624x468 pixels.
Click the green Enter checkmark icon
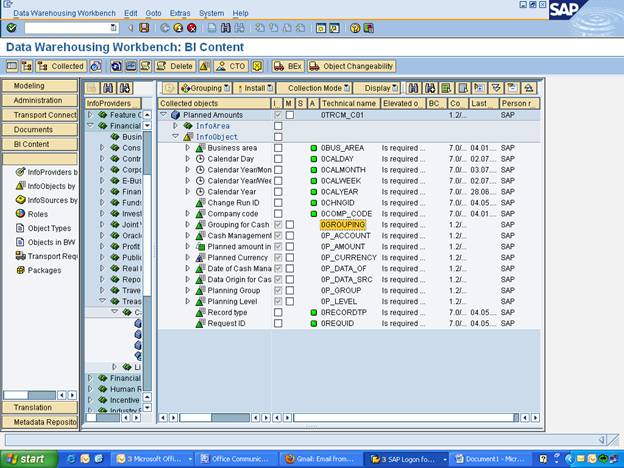coord(12,28)
